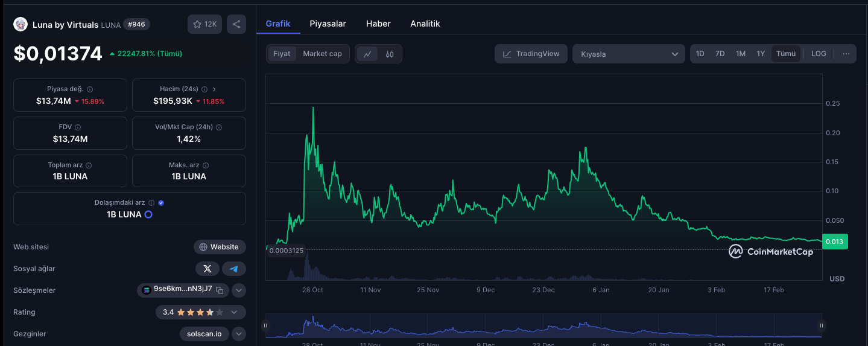Viewport: 868px width, 346px height.
Task: Click circulating supply ring next to 1B LUNA
Action: 148,214
